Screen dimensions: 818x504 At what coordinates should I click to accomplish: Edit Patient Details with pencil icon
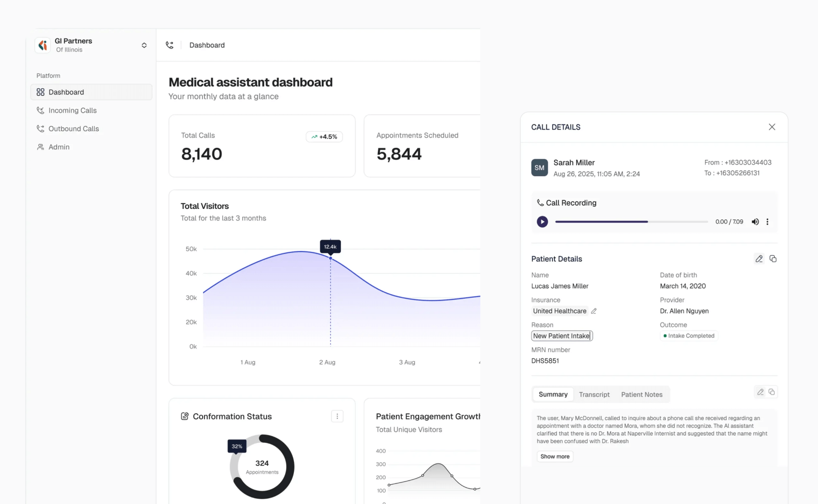click(x=758, y=259)
